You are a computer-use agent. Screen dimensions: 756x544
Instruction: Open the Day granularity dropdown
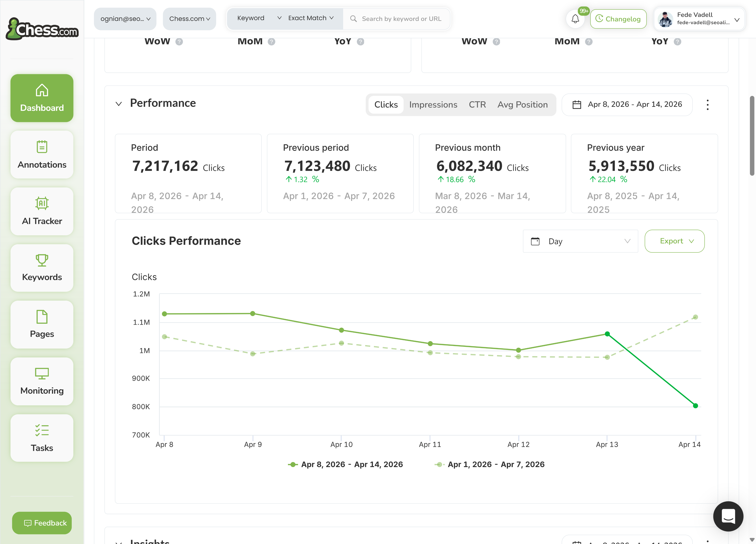tap(580, 241)
